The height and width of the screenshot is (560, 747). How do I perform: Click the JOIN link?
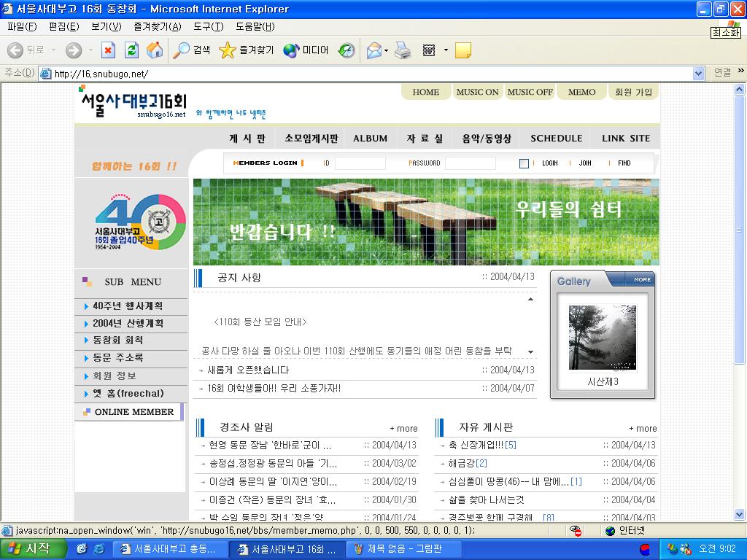[x=585, y=163]
